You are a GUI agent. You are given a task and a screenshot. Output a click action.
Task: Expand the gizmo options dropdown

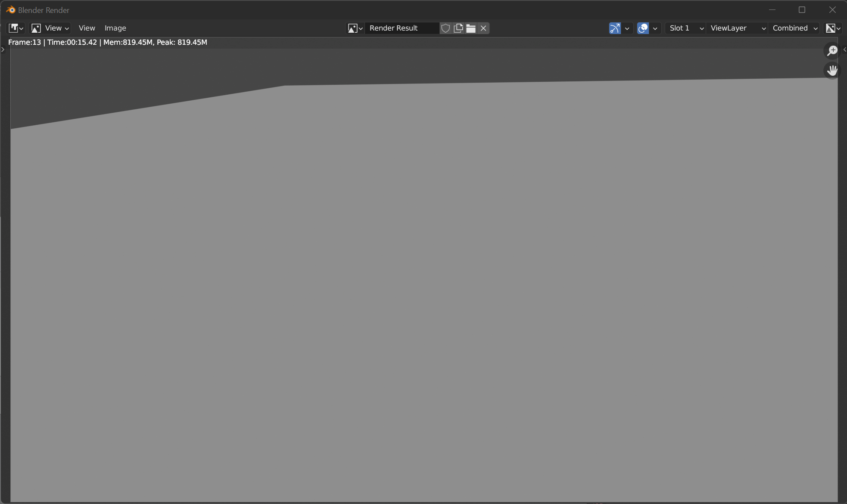pos(627,28)
